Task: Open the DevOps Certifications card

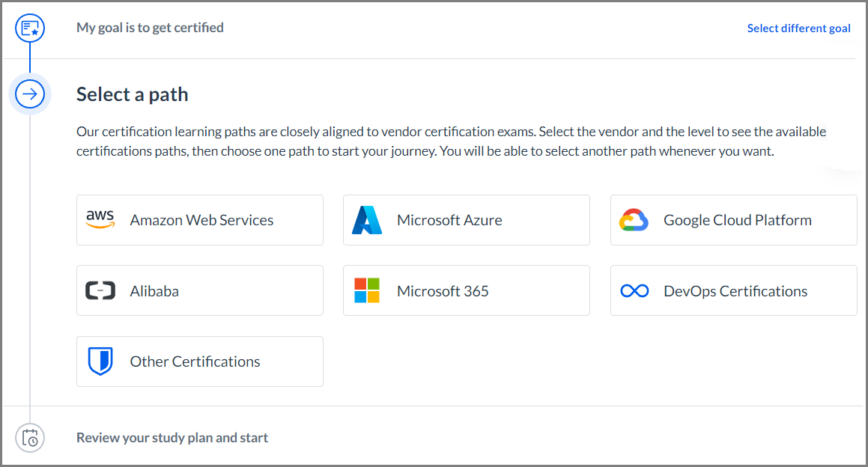Action: (x=733, y=290)
